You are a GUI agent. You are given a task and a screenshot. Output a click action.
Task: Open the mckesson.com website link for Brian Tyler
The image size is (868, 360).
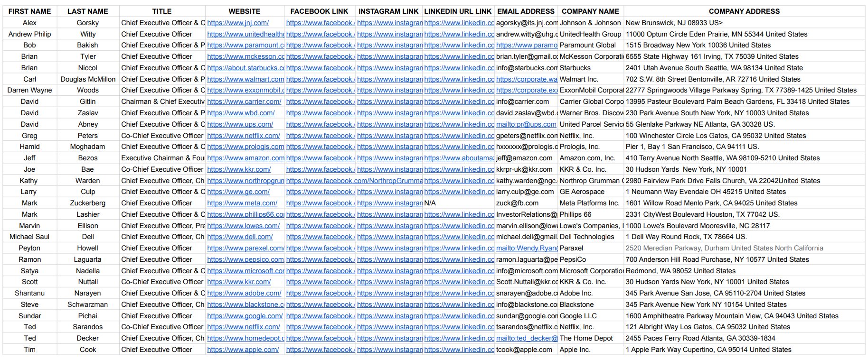[245, 56]
